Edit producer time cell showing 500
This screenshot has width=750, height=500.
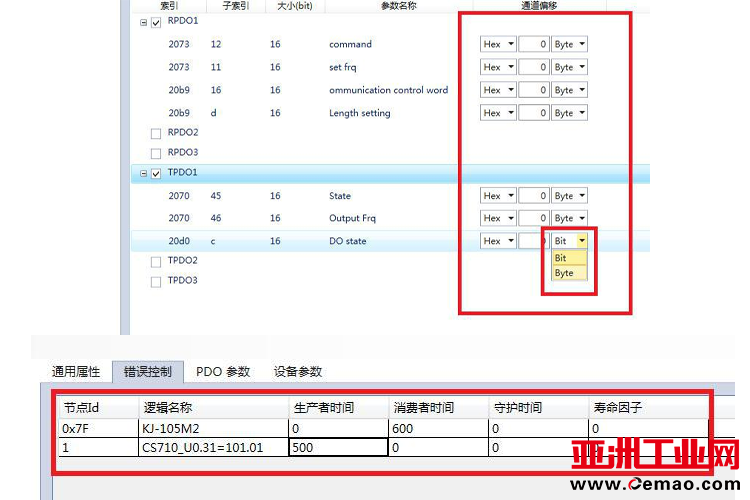(338, 447)
